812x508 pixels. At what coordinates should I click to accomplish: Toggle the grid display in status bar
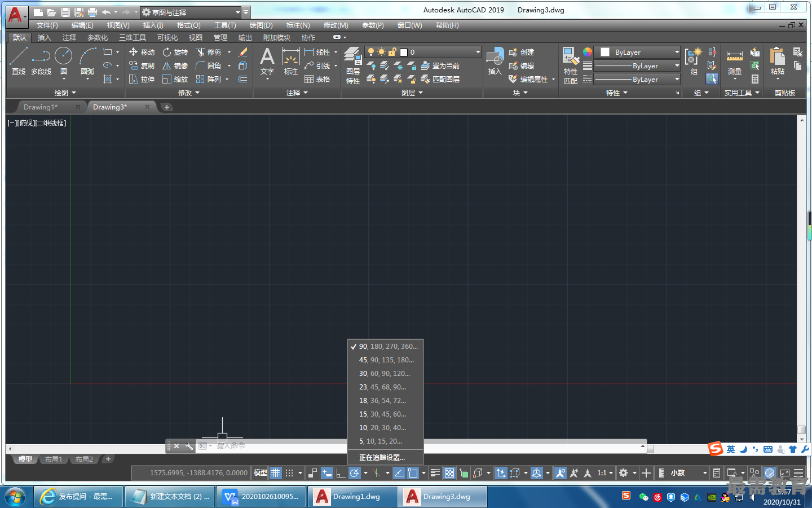[275, 473]
